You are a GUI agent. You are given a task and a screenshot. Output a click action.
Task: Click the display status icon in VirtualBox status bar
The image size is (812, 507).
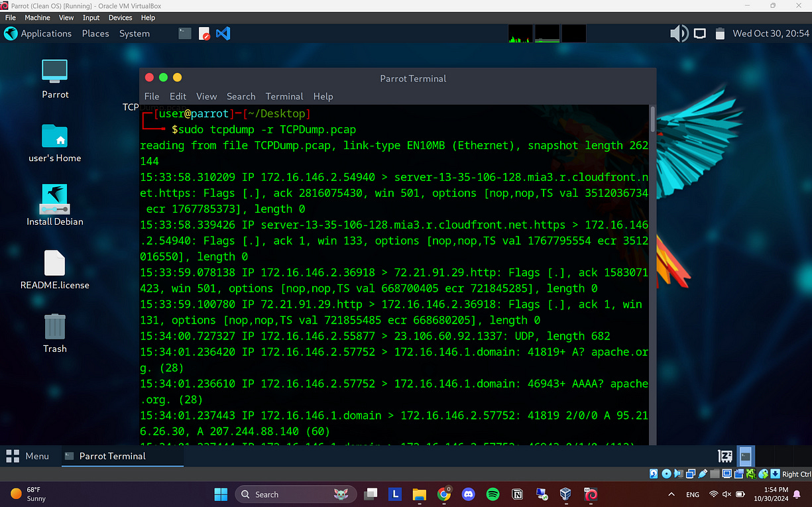[727, 474]
